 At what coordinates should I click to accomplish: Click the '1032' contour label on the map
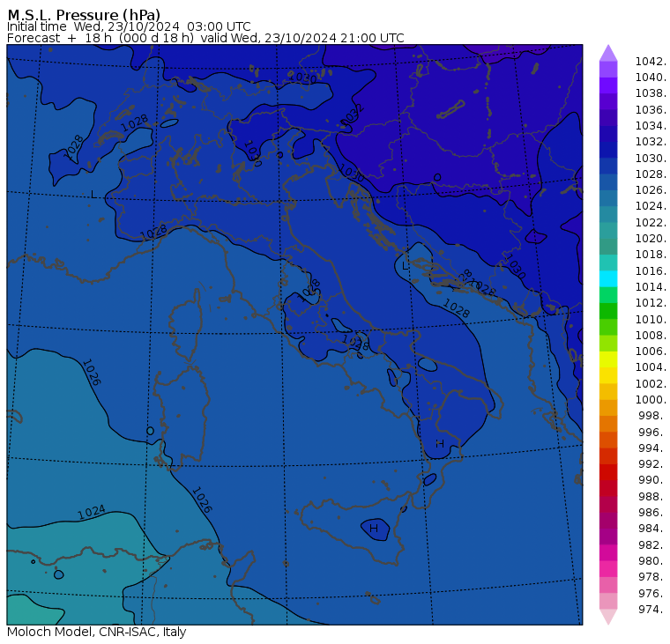pyautogui.click(x=353, y=114)
